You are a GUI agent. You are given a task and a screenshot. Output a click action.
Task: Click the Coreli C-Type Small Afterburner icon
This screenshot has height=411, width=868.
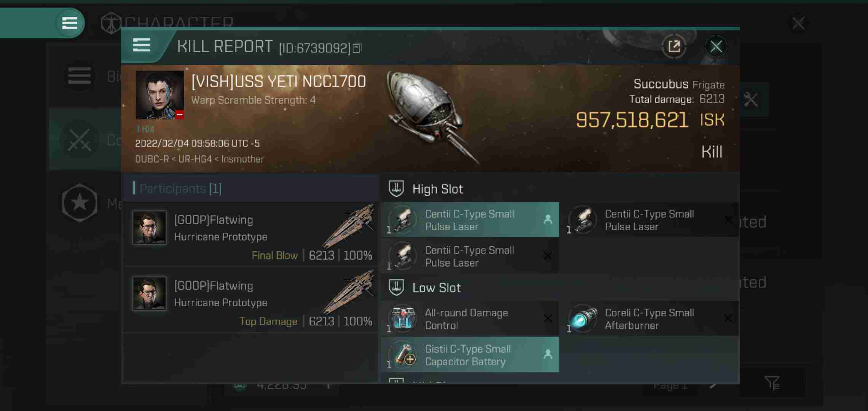(583, 318)
